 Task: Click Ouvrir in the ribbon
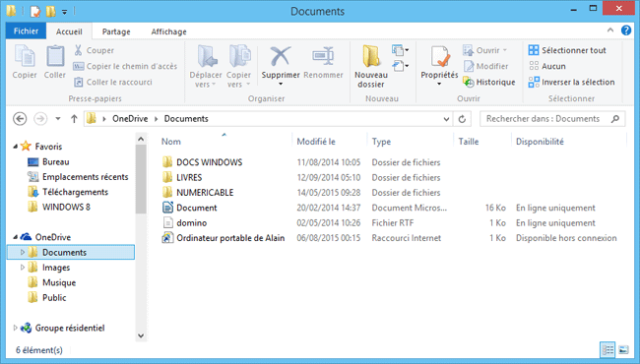[484, 50]
